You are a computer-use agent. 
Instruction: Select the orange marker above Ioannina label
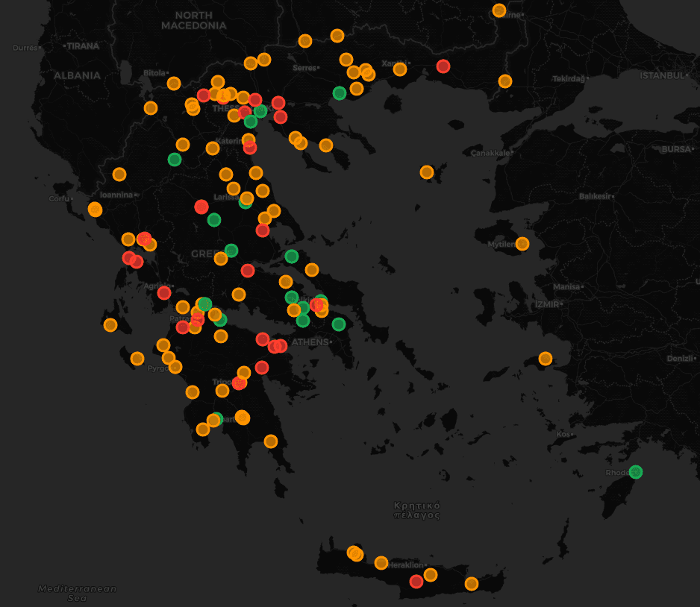[x=119, y=174]
